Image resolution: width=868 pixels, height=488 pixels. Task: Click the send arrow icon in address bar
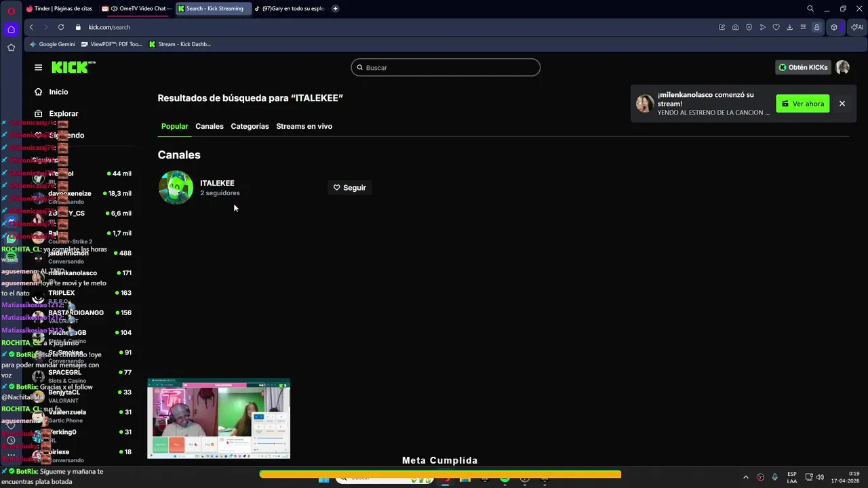[763, 27]
